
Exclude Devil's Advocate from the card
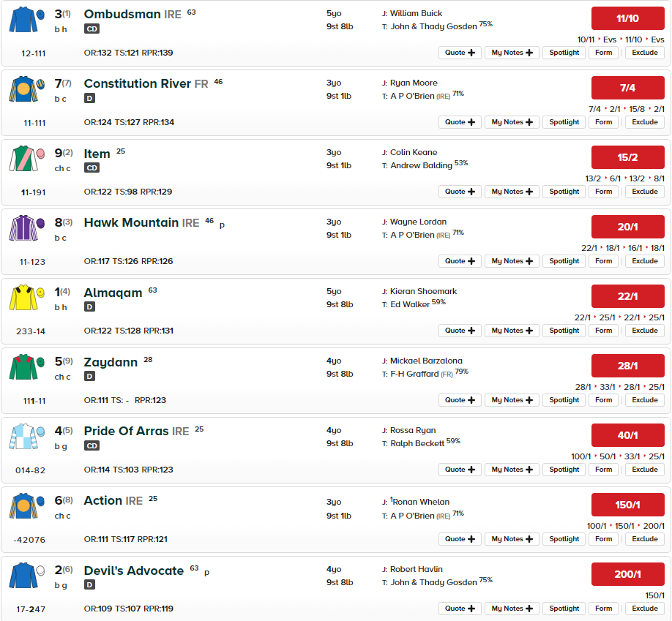pyautogui.click(x=645, y=609)
